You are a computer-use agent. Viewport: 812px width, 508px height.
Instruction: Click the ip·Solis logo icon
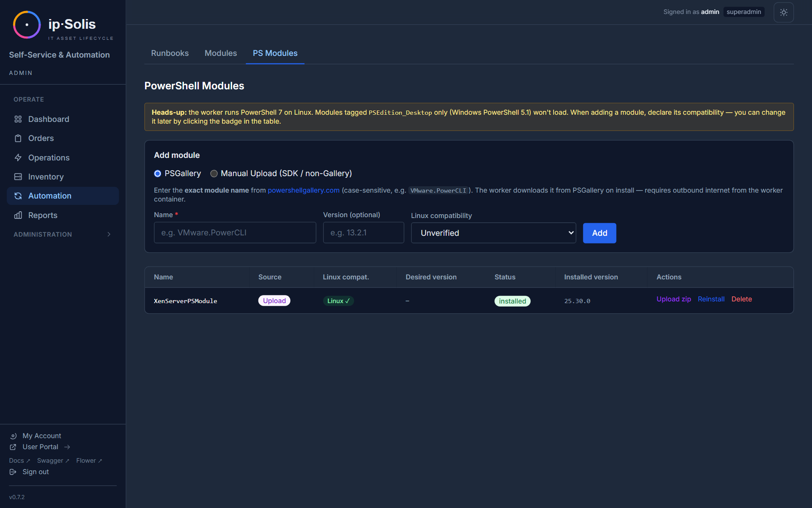point(27,25)
